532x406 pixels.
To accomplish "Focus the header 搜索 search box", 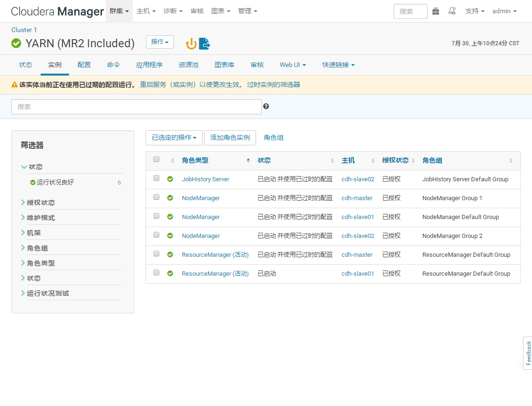I will pos(410,11).
